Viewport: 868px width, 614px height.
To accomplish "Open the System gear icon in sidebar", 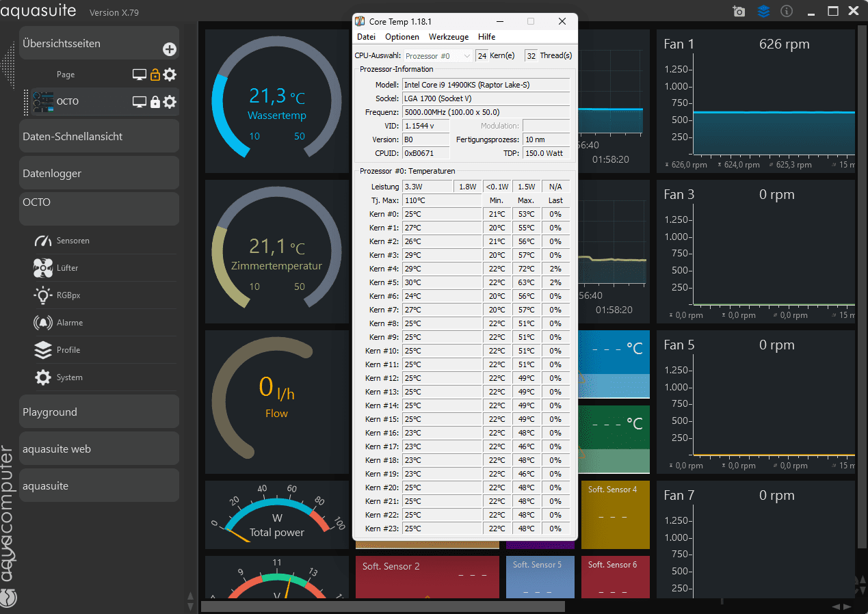I will pyautogui.click(x=43, y=377).
